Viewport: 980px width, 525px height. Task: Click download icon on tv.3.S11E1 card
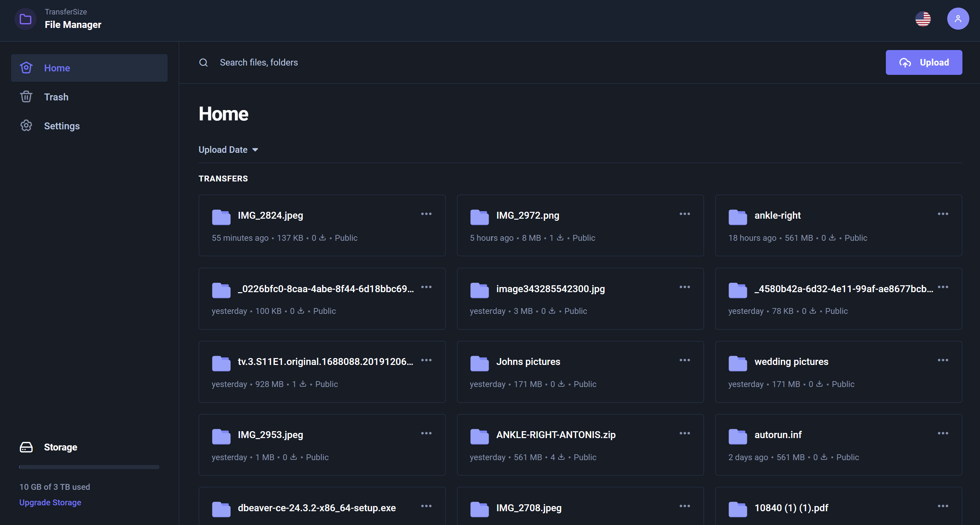(x=303, y=384)
